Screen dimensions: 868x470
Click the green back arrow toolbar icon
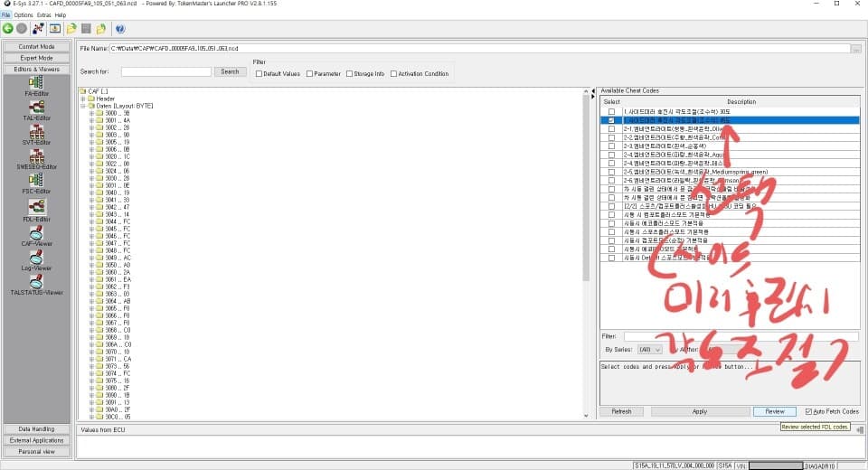coord(7,28)
